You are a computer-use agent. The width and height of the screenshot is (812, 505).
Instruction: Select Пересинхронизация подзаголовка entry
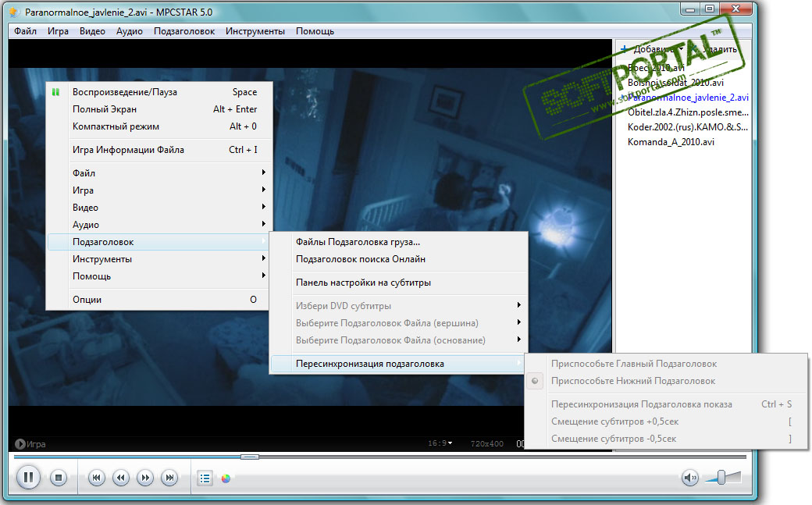[398, 364]
